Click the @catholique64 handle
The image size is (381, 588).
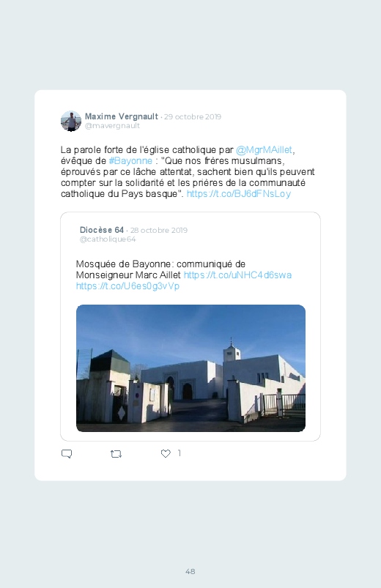coord(108,239)
